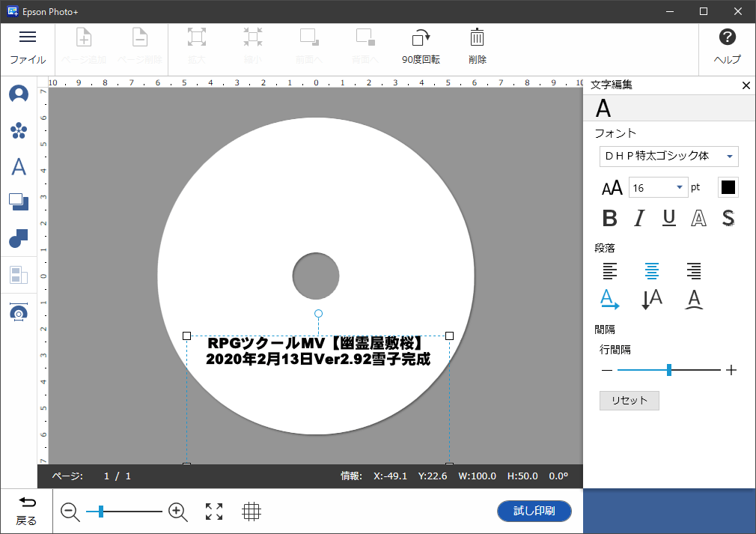The width and height of the screenshot is (756, 534).
Task: Toggle italic text formatting
Action: point(639,218)
